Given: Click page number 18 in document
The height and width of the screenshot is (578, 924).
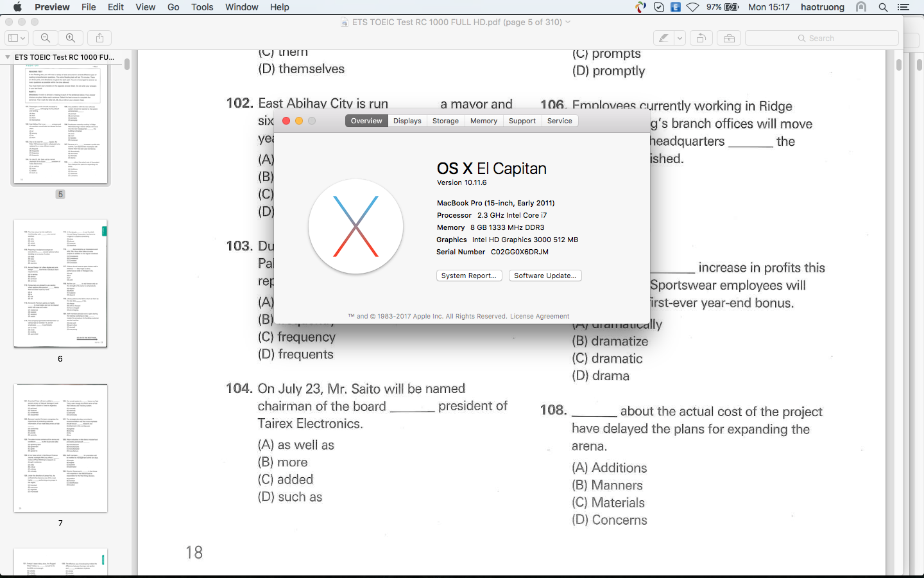Looking at the screenshot, I should [194, 552].
